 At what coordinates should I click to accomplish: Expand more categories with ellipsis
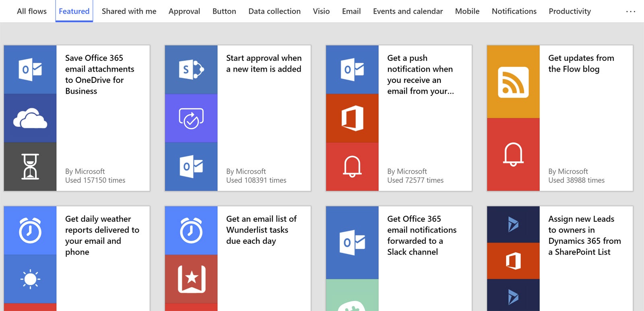[x=631, y=12]
